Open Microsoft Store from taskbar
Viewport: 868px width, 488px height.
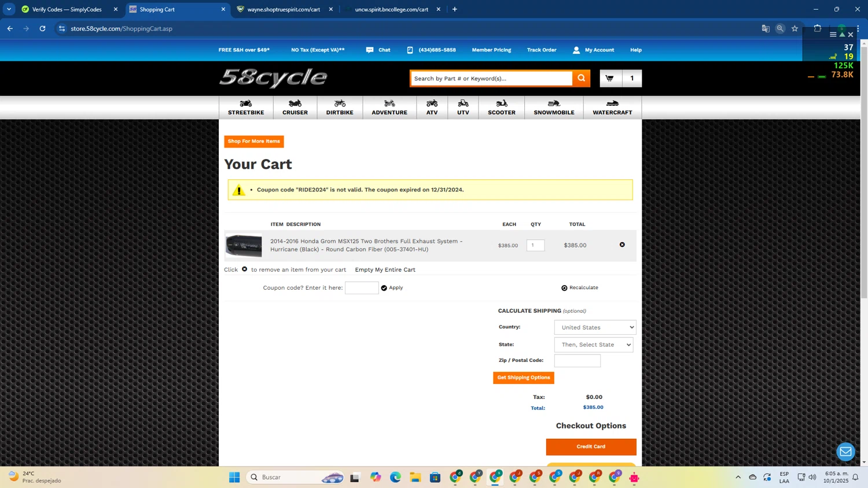435,477
